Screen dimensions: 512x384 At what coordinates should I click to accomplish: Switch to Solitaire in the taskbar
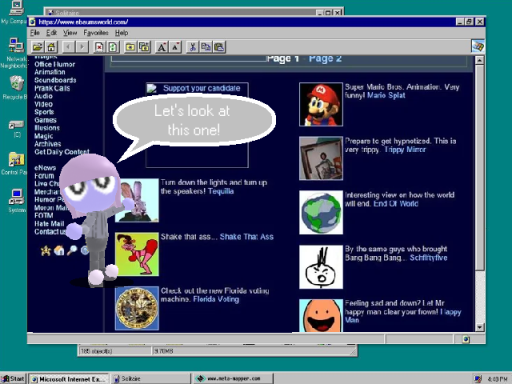point(150,379)
